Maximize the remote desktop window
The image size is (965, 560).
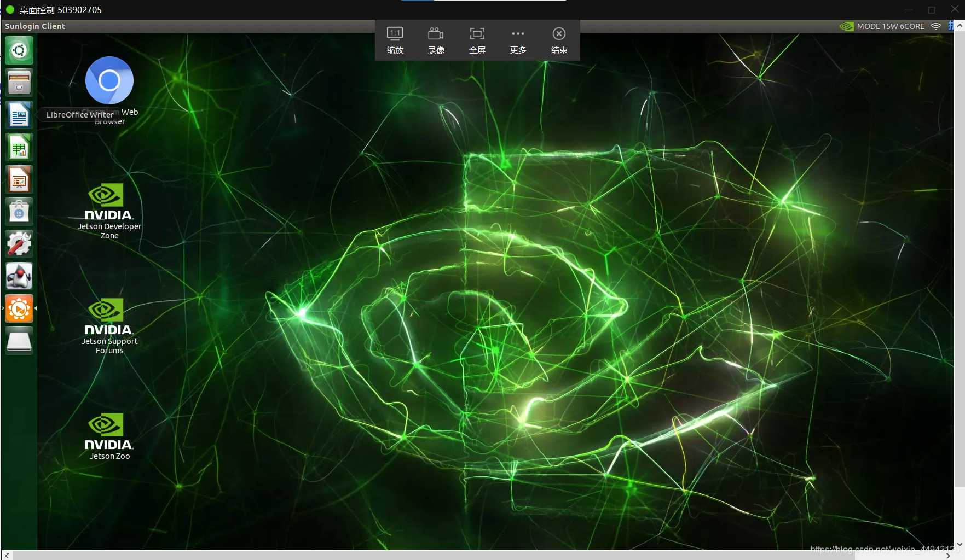(932, 9)
